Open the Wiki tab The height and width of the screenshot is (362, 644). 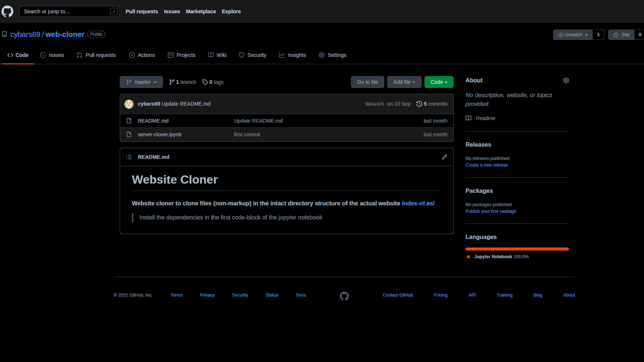pos(217,55)
